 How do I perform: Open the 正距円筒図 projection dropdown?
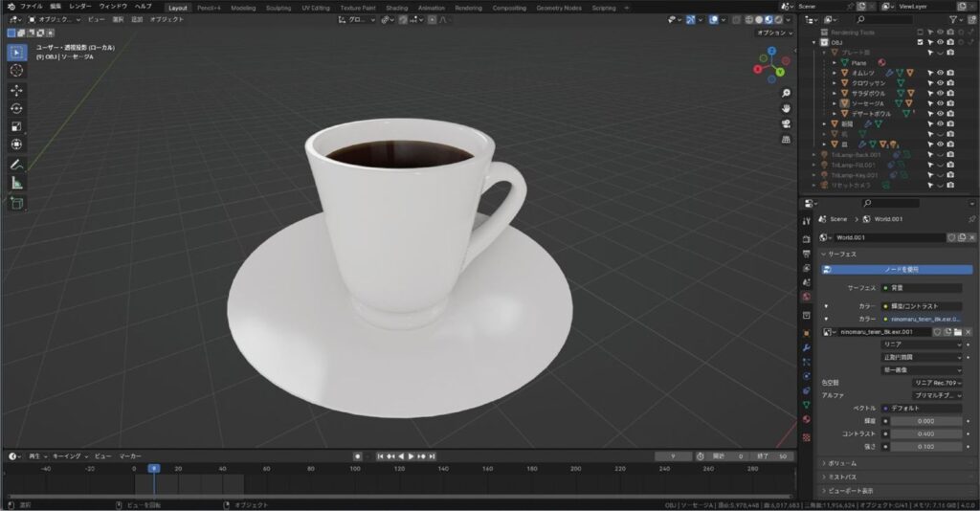(x=922, y=357)
